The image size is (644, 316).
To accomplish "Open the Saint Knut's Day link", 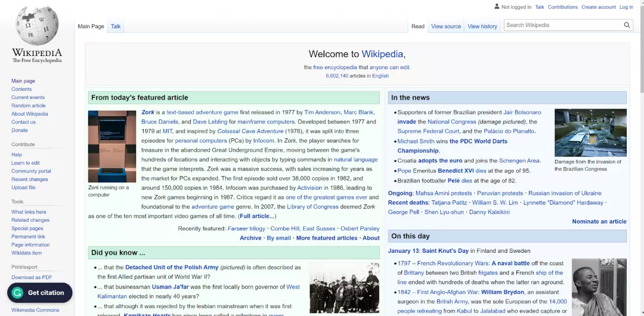I will (445, 250).
